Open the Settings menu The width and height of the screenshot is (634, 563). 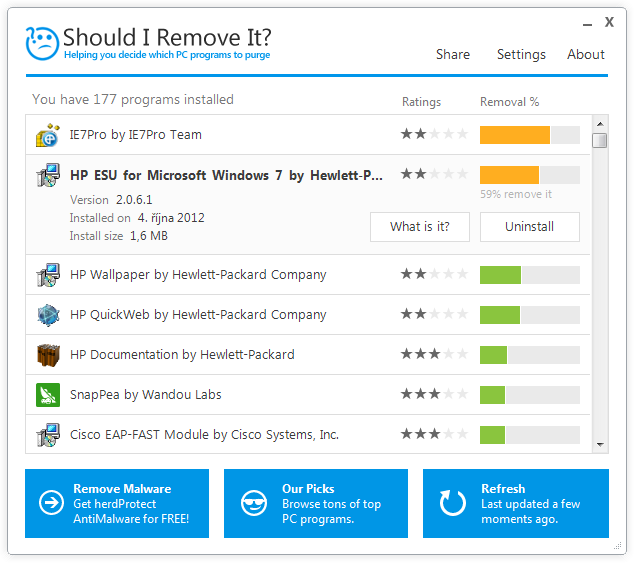click(x=521, y=54)
